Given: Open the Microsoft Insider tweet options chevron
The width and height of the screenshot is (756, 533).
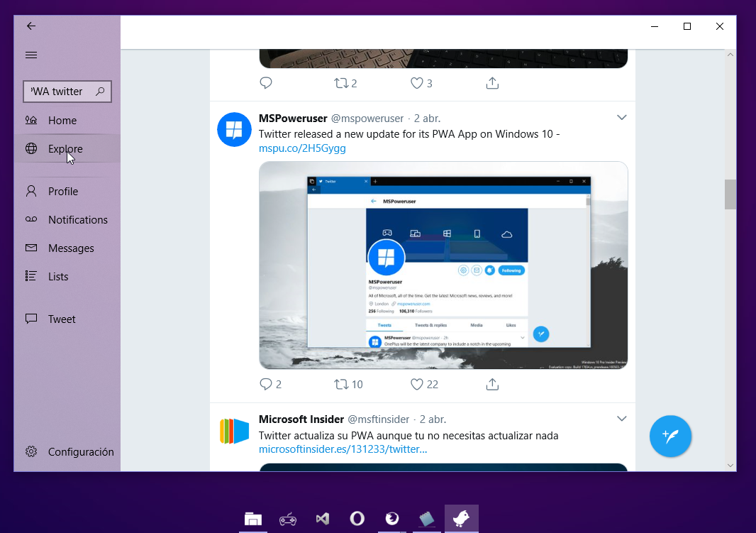Looking at the screenshot, I should [x=622, y=418].
